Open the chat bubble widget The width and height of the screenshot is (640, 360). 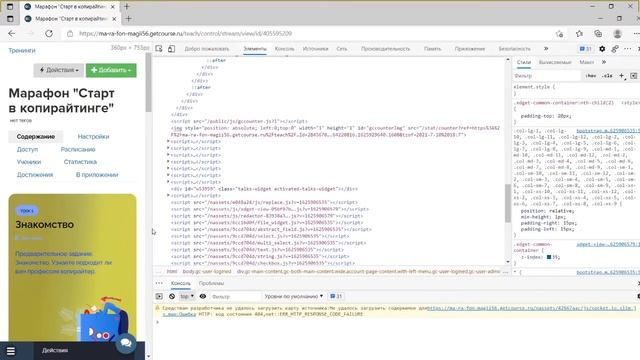(126, 343)
